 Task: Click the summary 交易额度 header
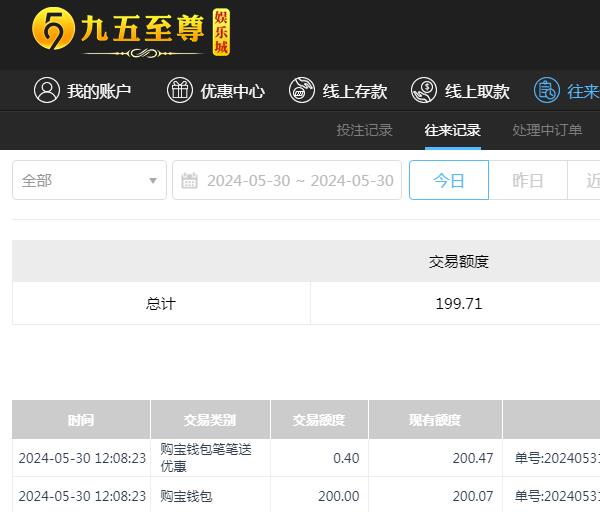click(x=459, y=262)
